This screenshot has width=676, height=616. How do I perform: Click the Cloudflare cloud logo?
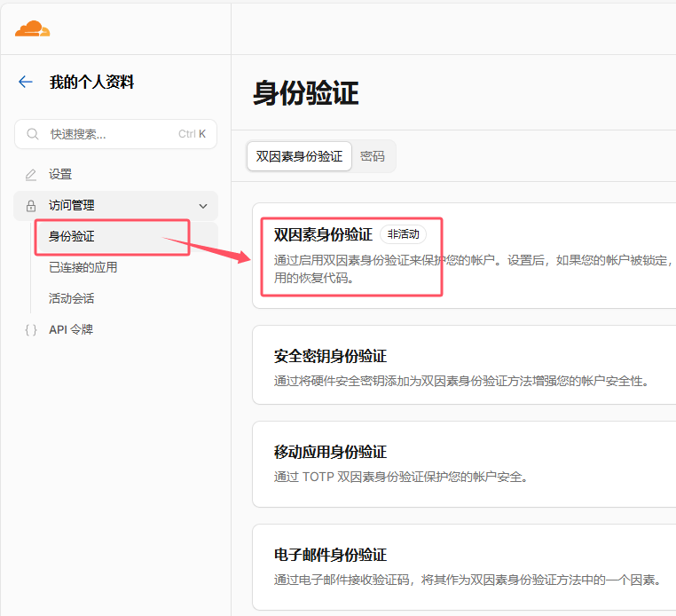[32, 28]
